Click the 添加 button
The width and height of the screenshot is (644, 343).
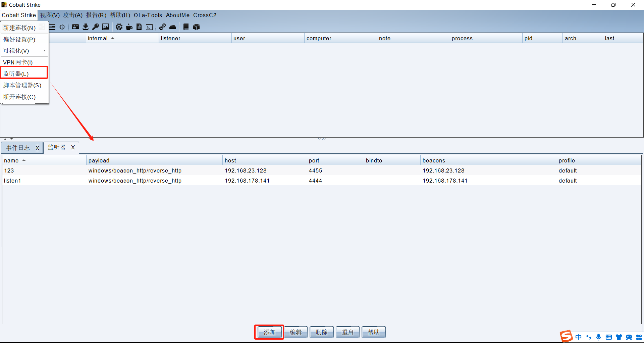pos(269,332)
